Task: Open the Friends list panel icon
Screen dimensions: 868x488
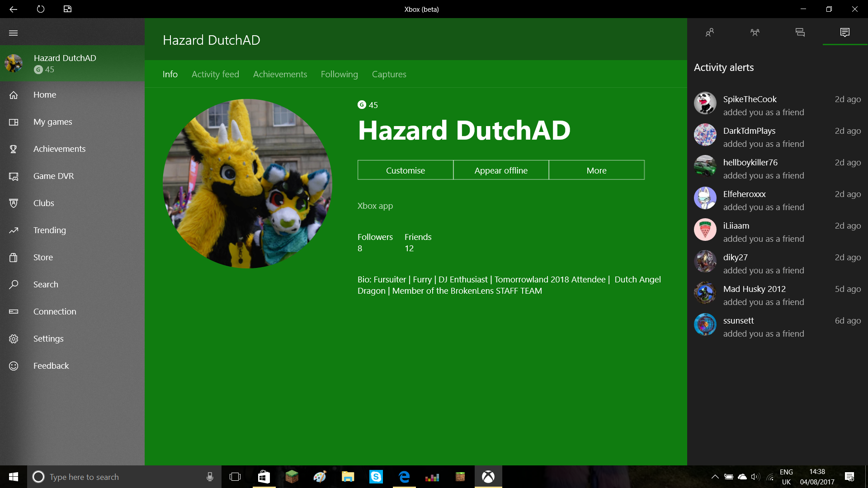Action: pyautogui.click(x=710, y=32)
